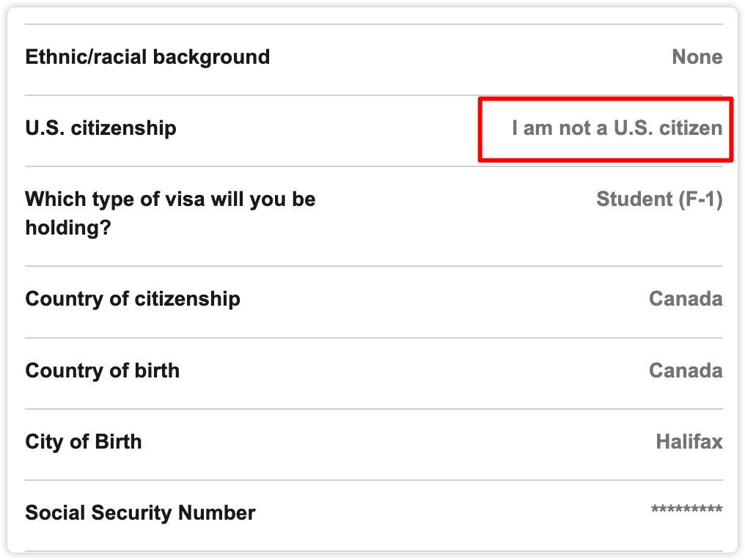This screenshot has height=560, width=745.
Task: Click the 'Country of citizenship' label
Action: pyautogui.click(x=133, y=299)
